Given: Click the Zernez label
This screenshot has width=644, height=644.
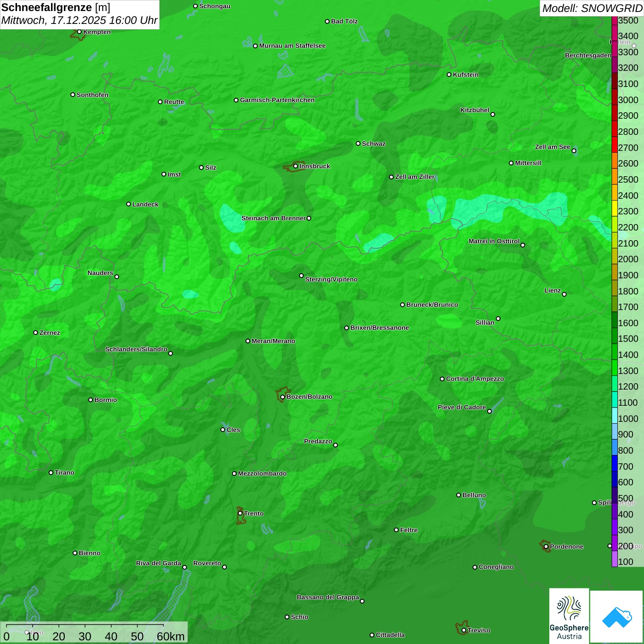Looking at the screenshot, I should 50,333.
